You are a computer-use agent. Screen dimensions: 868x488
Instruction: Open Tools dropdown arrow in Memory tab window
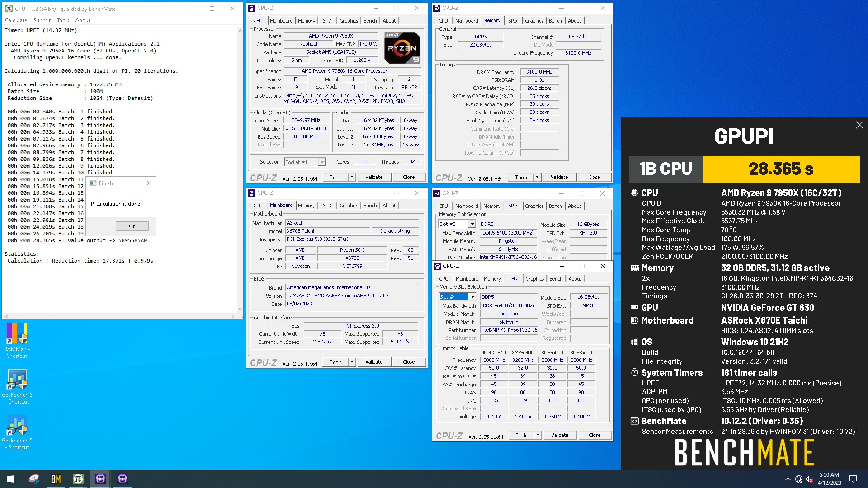click(x=537, y=177)
